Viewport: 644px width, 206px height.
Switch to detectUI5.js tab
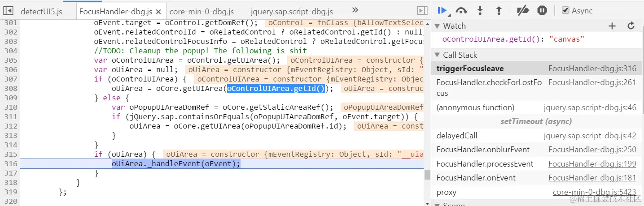point(41,11)
